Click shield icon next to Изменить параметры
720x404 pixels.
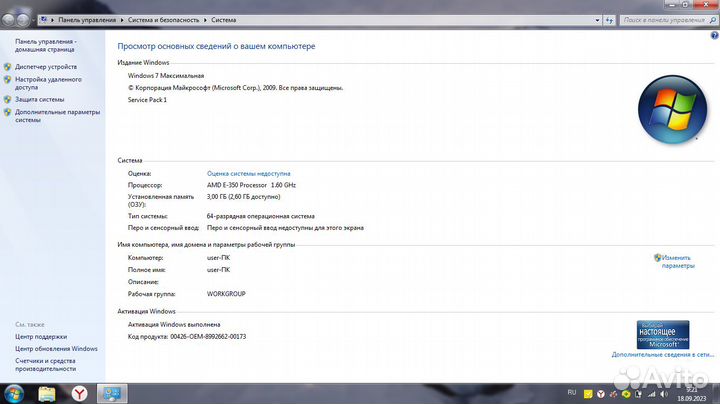(658, 258)
